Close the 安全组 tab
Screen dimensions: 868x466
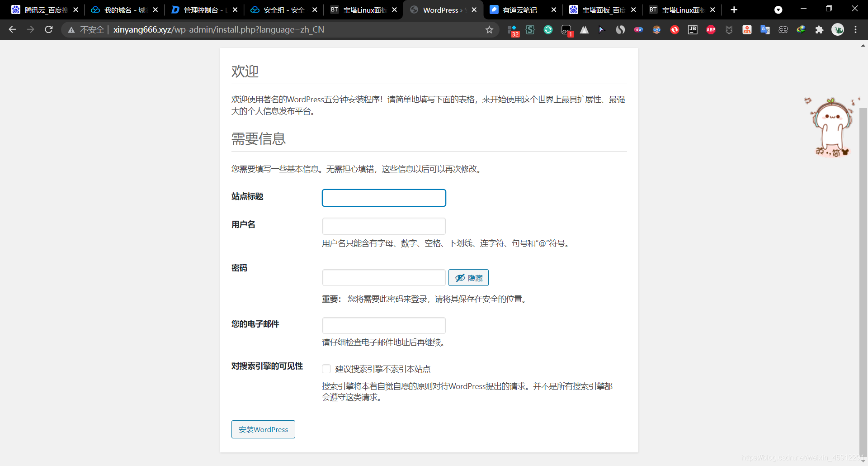[x=315, y=10]
